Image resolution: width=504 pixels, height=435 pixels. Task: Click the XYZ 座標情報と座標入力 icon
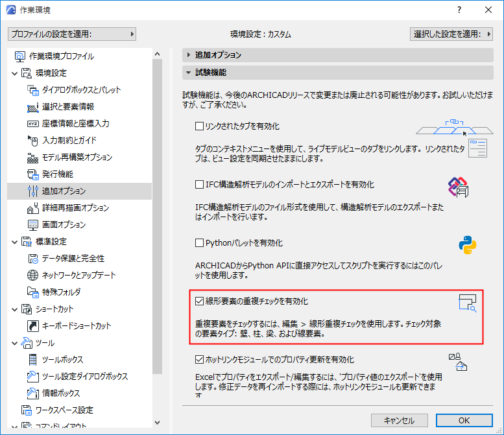point(33,124)
